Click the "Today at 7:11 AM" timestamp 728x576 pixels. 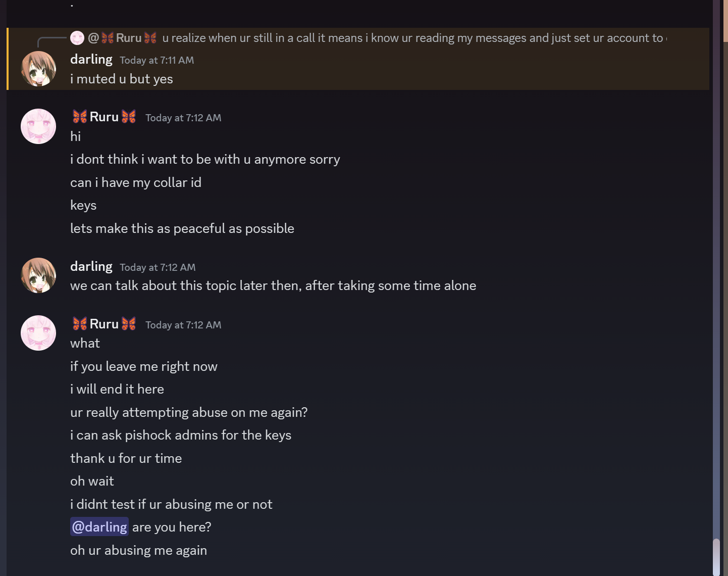pos(157,60)
